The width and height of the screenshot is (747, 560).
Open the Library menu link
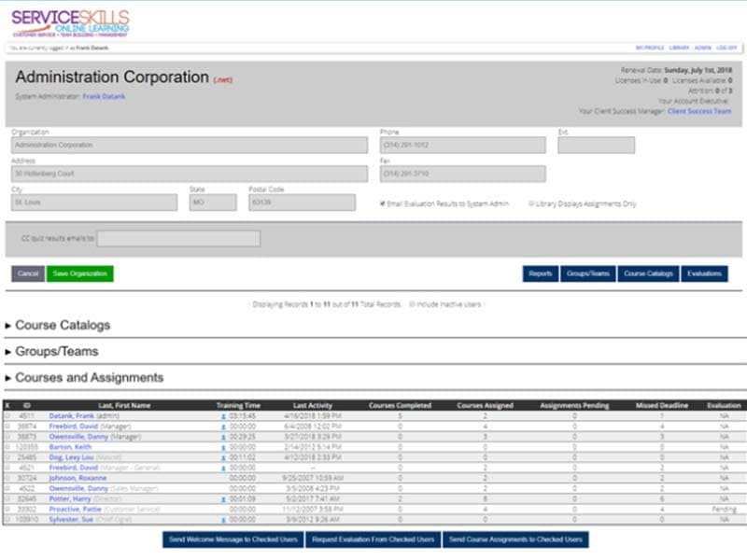[679, 47]
